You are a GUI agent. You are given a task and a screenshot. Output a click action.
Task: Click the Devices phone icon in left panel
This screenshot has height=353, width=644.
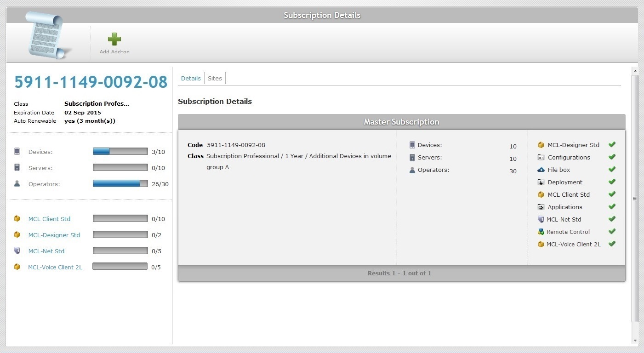17,151
